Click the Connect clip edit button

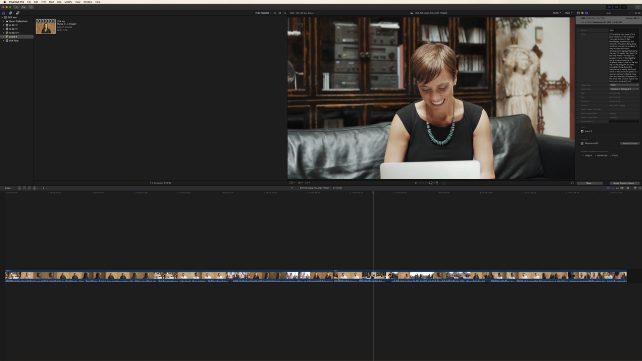19,188
